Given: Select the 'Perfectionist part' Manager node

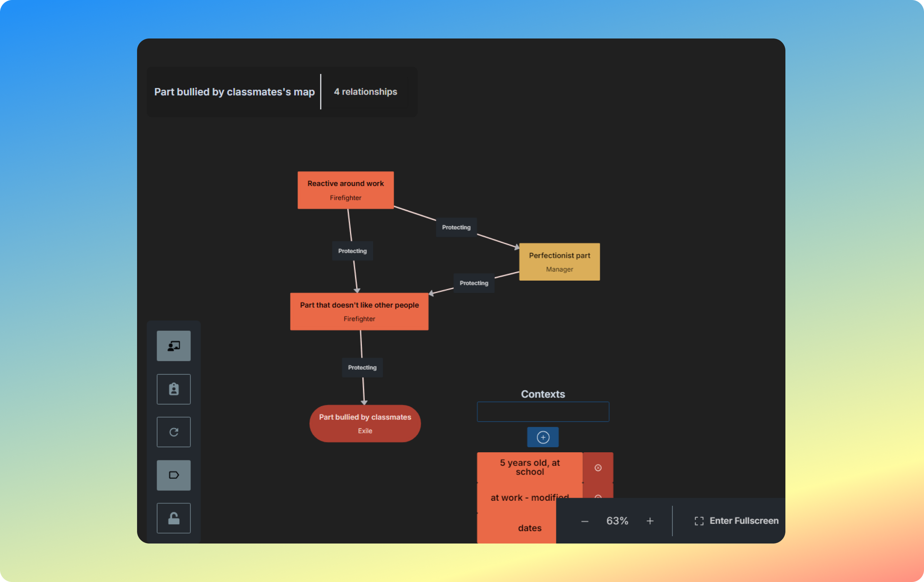Looking at the screenshot, I should 559,262.
